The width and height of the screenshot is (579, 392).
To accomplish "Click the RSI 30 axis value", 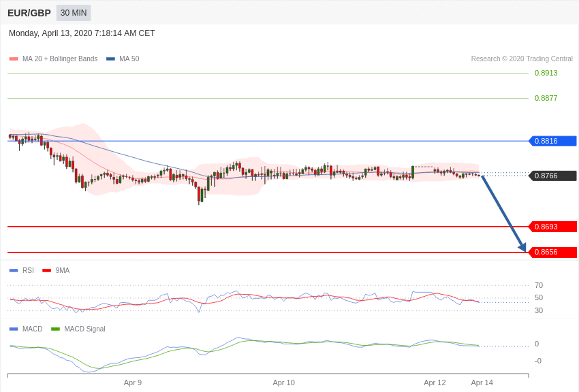I will [539, 310].
